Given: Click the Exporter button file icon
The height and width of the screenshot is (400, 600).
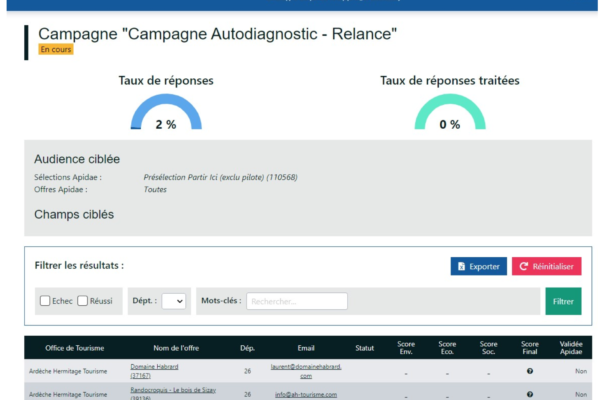Looking at the screenshot, I should [461, 266].
